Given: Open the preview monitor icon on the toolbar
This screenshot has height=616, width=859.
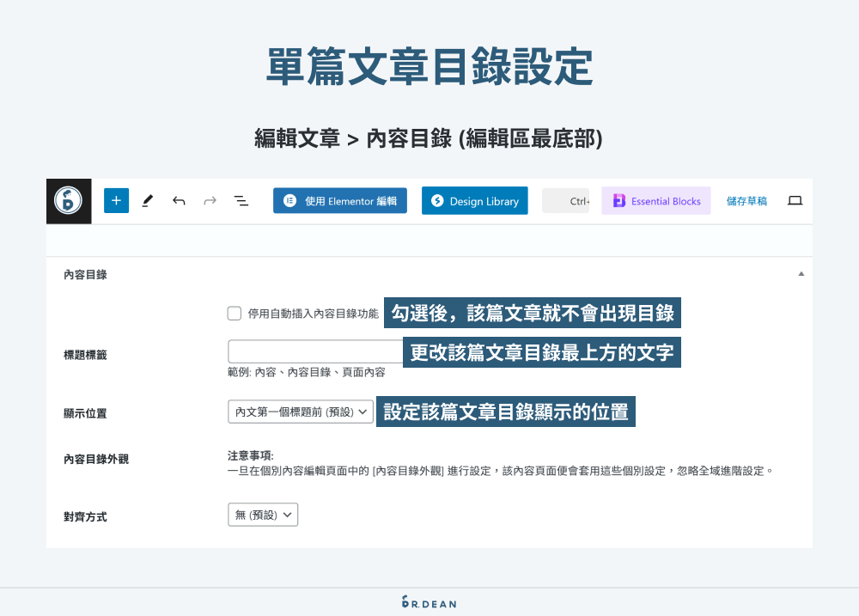Looking at the screenshot, I should [795, 200].
